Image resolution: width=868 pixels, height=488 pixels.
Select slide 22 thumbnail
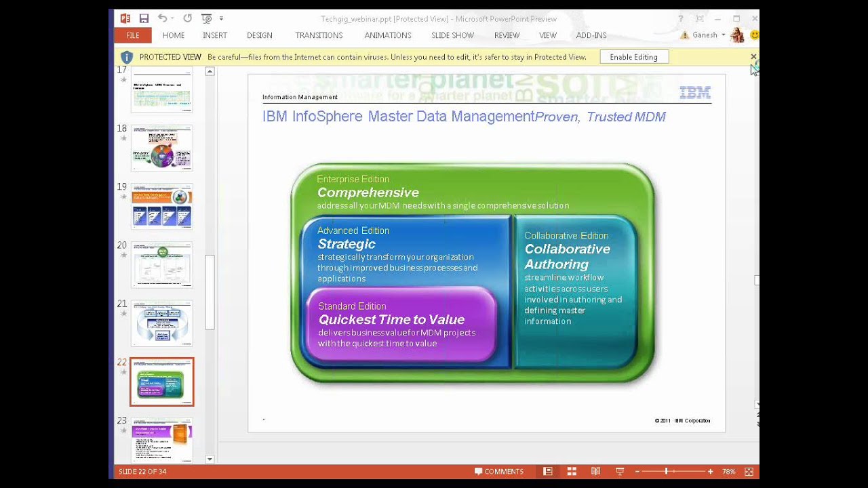(x=161, y=382)
